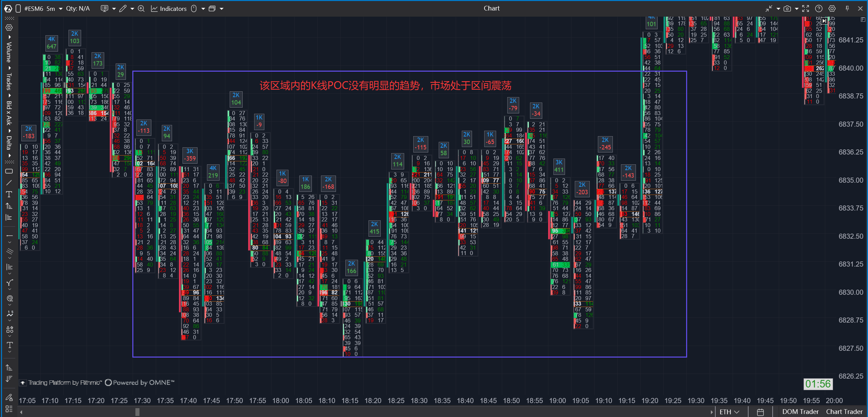Open the DOM Trader panel

[800, 412]
